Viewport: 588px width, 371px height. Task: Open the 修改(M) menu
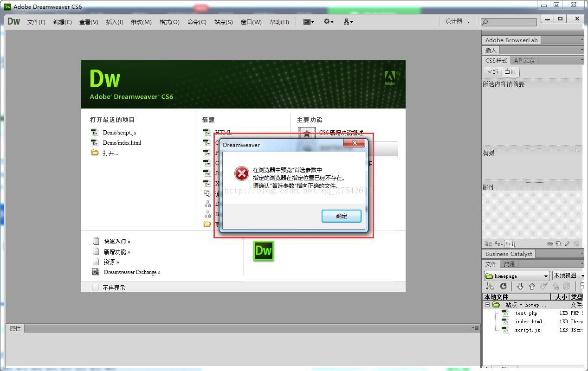141,22
